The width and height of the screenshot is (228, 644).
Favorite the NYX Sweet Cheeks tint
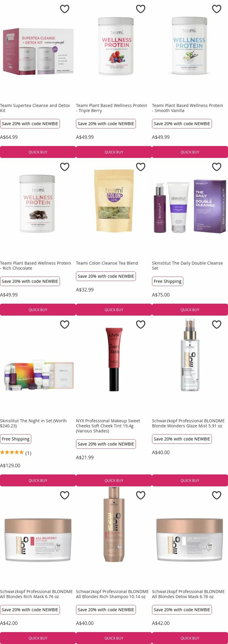[x=140, y=325]
